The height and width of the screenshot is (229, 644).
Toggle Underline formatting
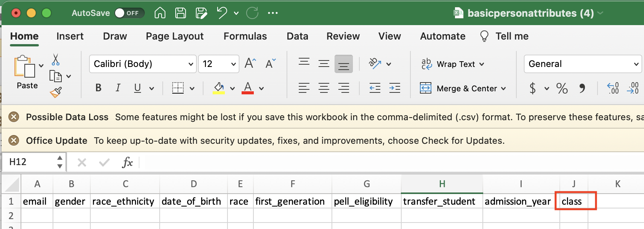point(138,88)
